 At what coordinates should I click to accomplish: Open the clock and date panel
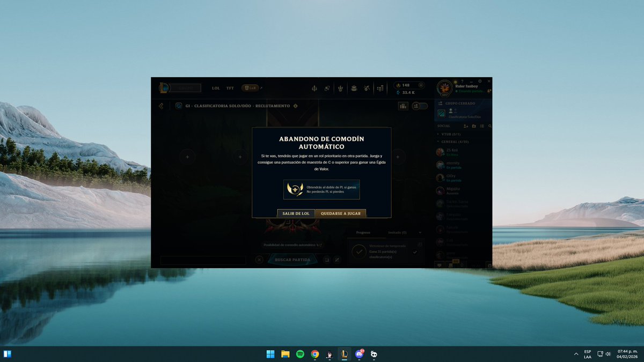pyautogui.click(x=627, y=354)
